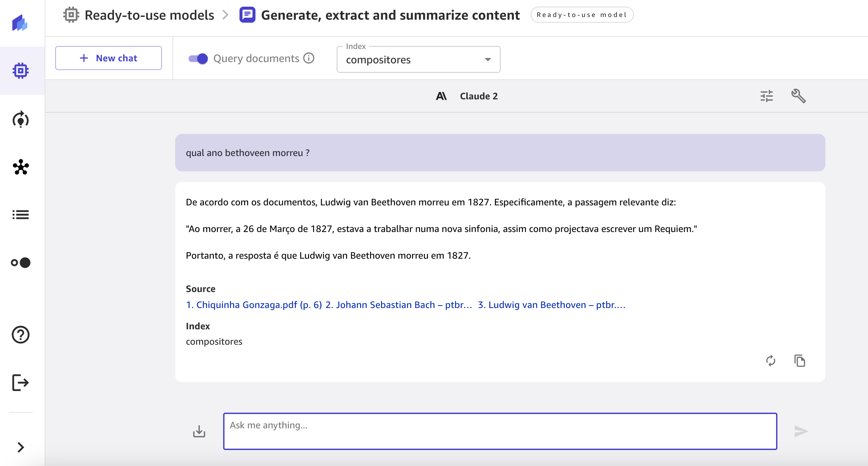Open the Ready-to-use models sidebar icon

coord(21,71)
